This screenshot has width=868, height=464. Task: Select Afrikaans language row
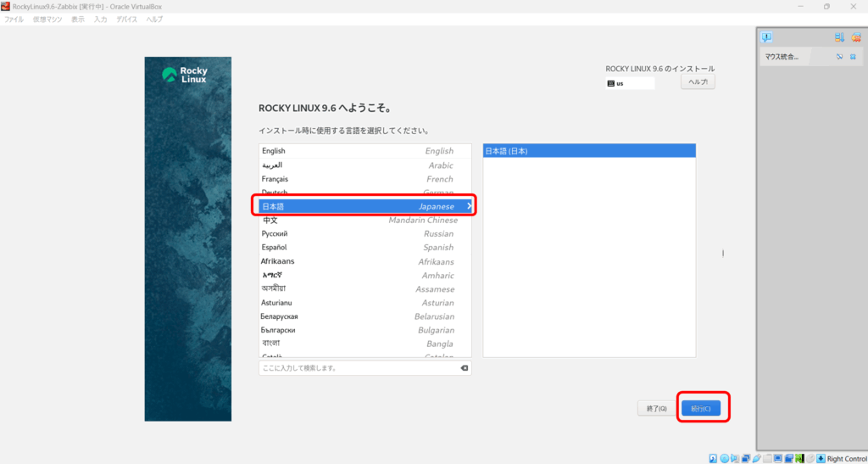click(x=364, y=261)
